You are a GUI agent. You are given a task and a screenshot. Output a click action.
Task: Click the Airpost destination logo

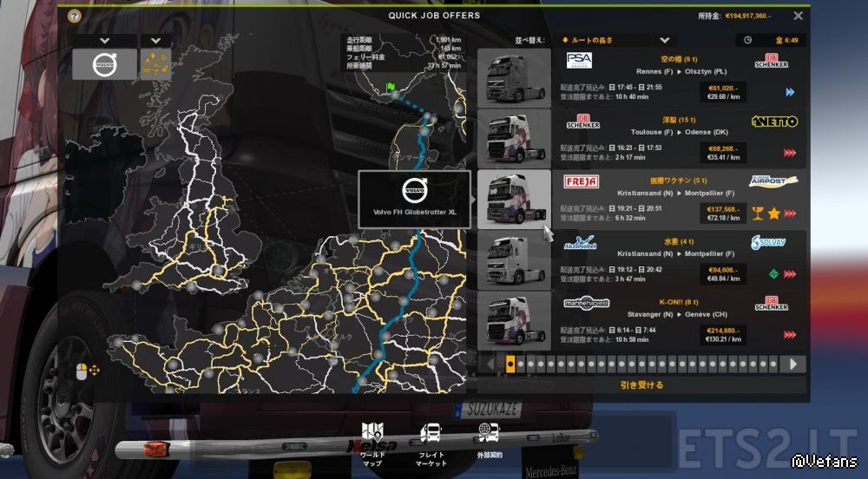(773, 181)
